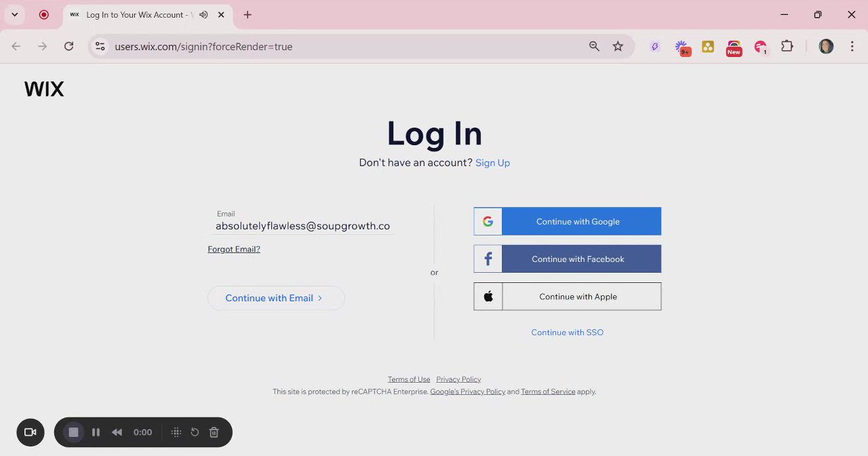The height and width of the screenshot is (456, 868).
Task: Click the Sign Up link
Action: (492, 163)
